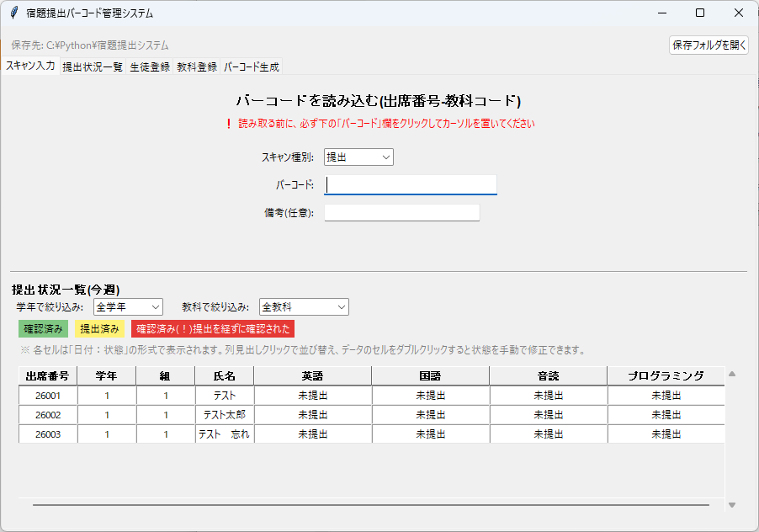Click the name cell テスト 忘れ
Screen dimensions: 759x532
[x=225, y=434]
